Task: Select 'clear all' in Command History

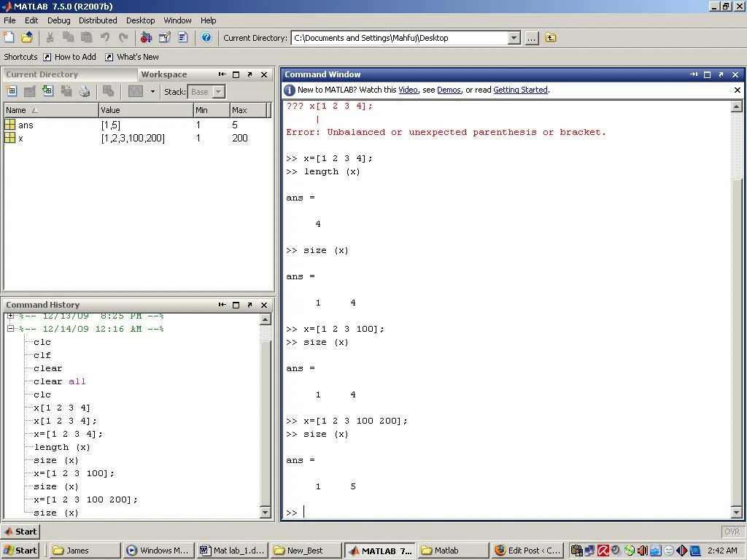Action: pyautogui.click(x=60, y=381)
